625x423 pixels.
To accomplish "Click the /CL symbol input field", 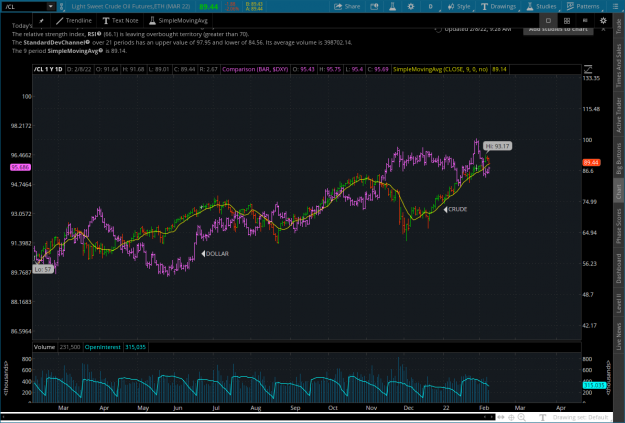I will click(25, 6).
